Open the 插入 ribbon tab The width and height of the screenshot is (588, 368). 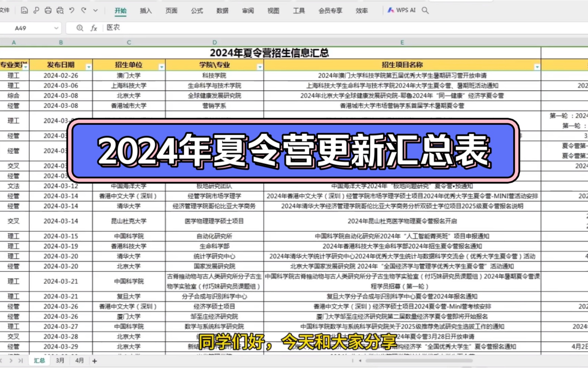(x=146, y=11)
